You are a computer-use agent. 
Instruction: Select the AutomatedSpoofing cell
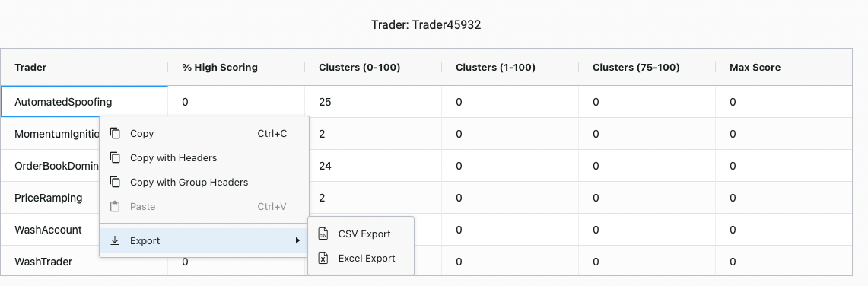[84, 102]
